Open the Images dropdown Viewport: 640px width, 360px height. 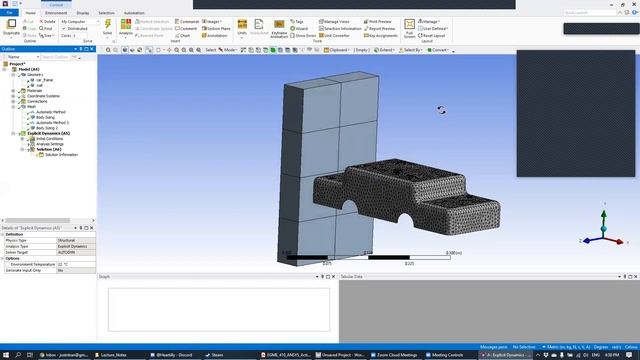click(x=212, y=22)
